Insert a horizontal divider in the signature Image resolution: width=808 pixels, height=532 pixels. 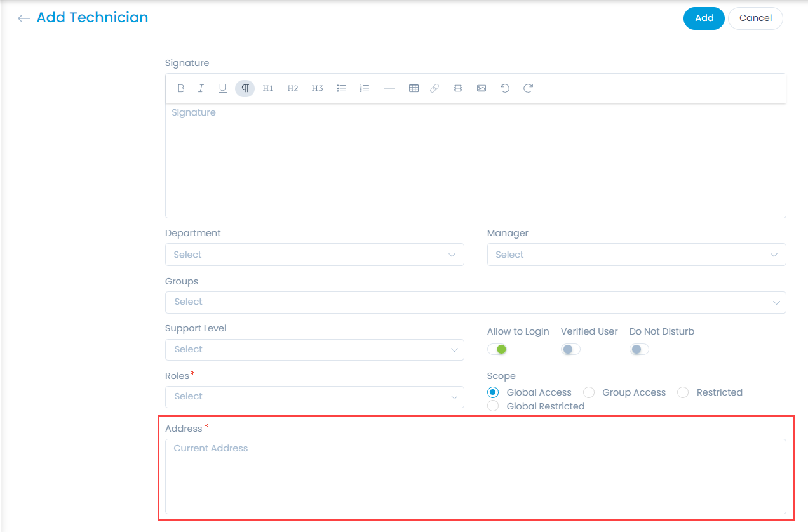coord(389,88)
